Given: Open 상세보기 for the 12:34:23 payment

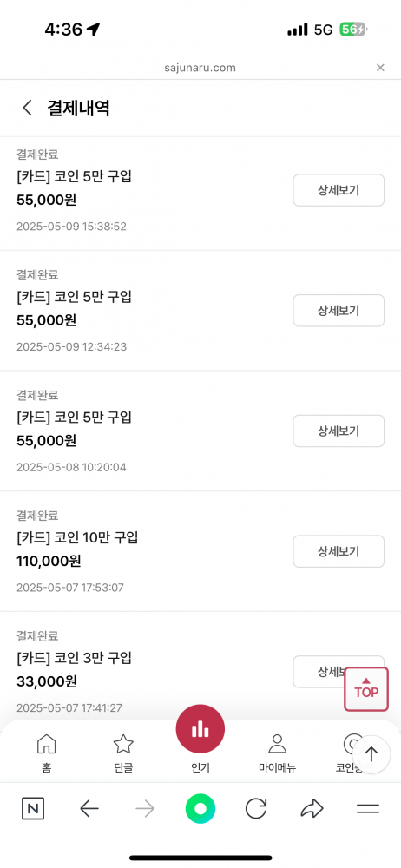Looking at the screenshot, I should tap(339, 311).
